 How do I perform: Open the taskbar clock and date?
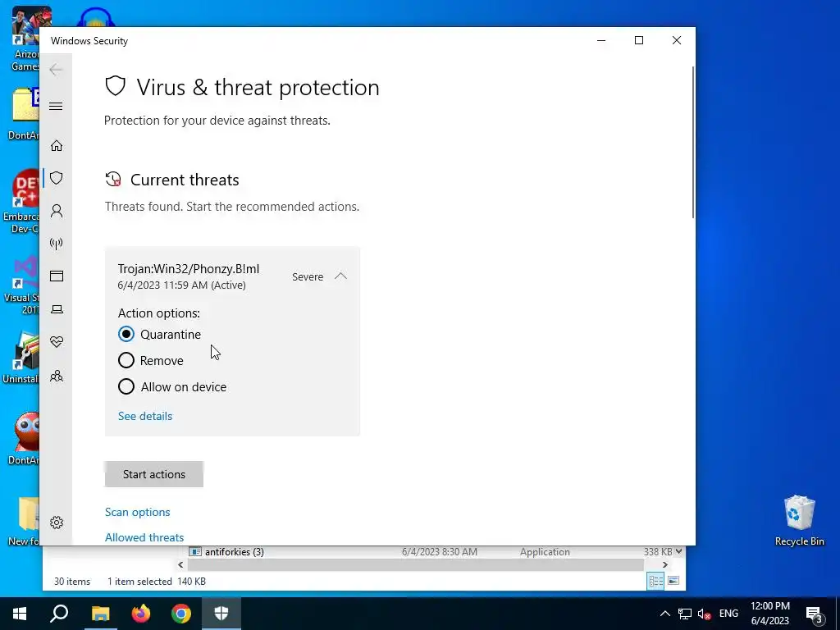769,614
